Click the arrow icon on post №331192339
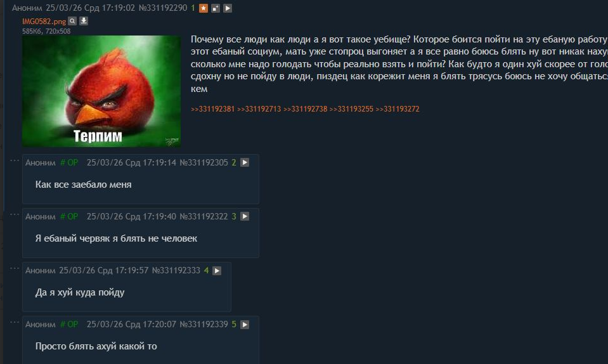Screen dimensions: 608x364 pos(245,325)
